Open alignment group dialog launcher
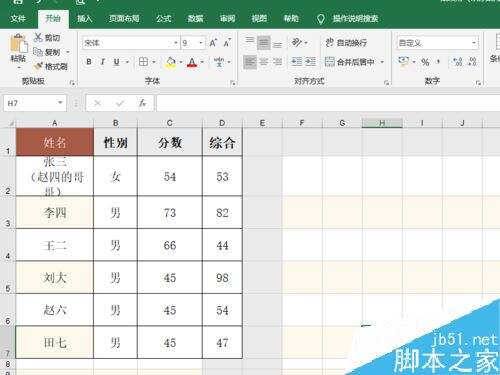This screenshot has width=500, height=375. 386,82
